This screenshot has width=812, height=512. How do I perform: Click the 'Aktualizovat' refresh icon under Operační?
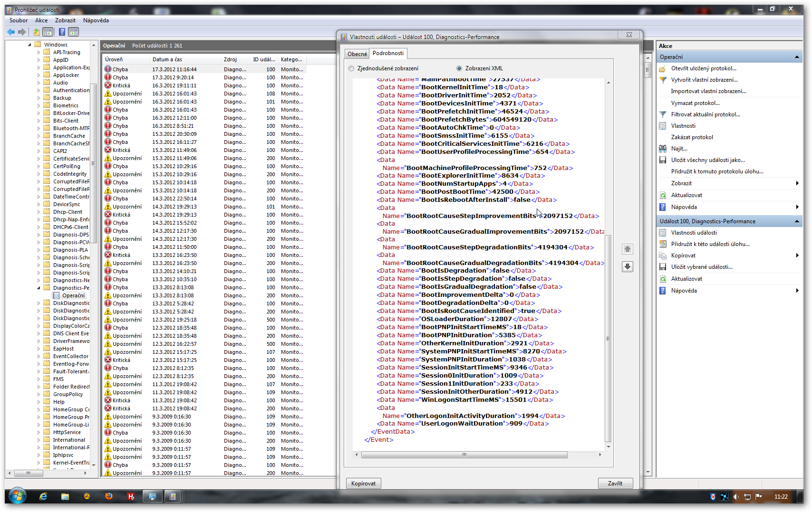click(x=663, y=195)
